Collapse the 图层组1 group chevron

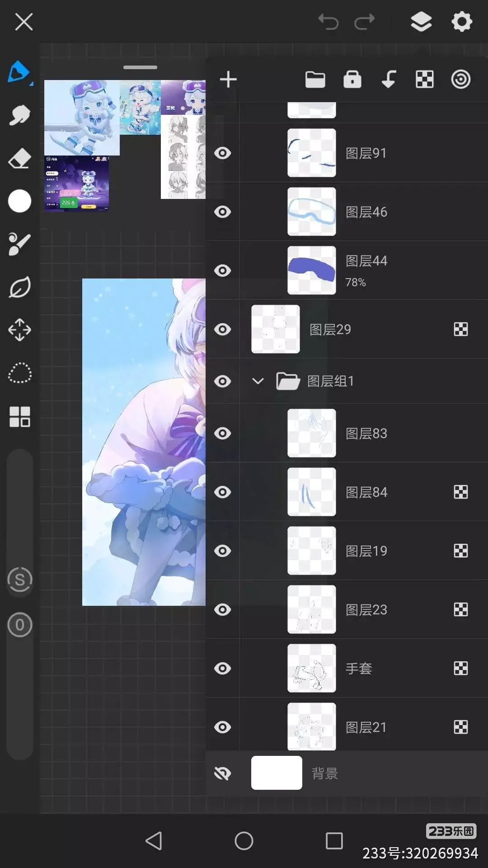tap(258, 381)
